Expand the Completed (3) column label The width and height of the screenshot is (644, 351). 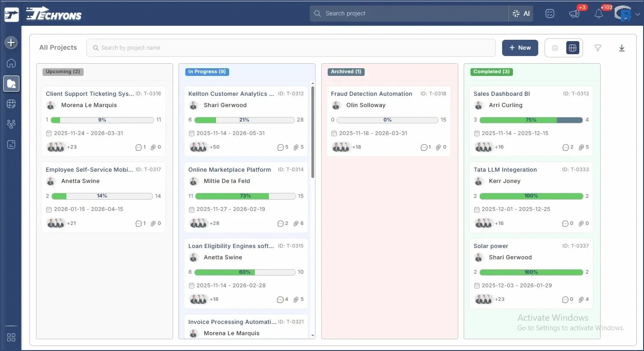pyautogui.click(x=491, y=71)
